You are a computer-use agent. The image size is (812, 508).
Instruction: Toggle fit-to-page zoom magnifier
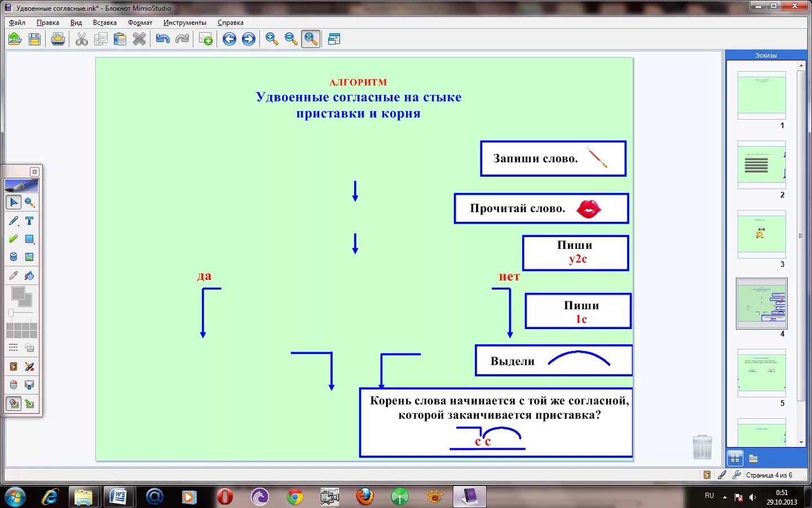(x=311, y=39)
